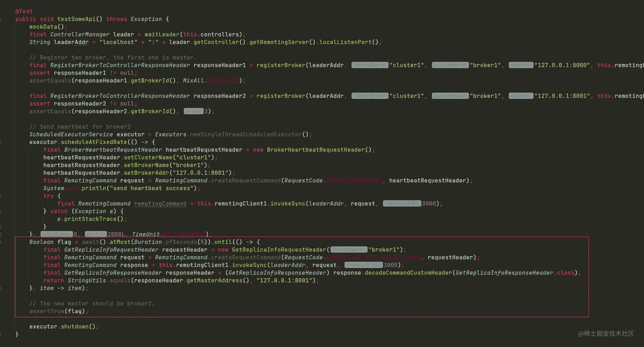The image size is (644, 347).
Task: Click the TimeUnit class reference
Action: click(146, 234)
